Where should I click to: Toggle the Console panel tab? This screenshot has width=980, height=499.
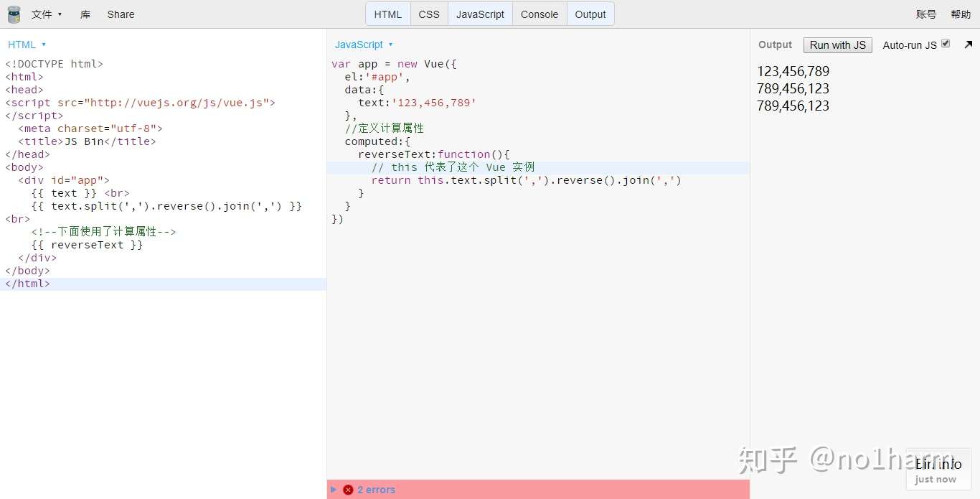pos(540,14)
